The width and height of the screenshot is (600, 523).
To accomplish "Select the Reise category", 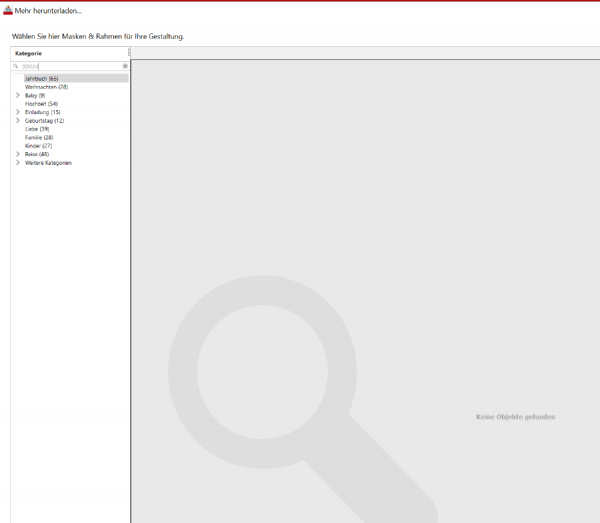I will click(x=37, y=154).
